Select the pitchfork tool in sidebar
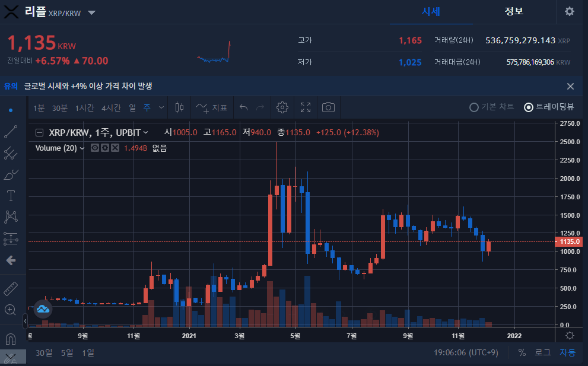 [x=11, y=153]
